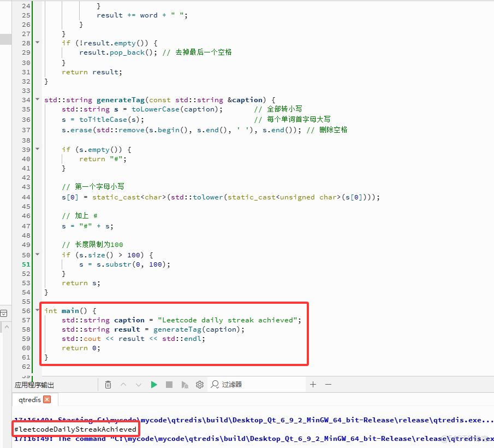This screenshot has width=494, height=448.
Task: Click the 长度限制为100 comment
Action: tap(92, 244)
